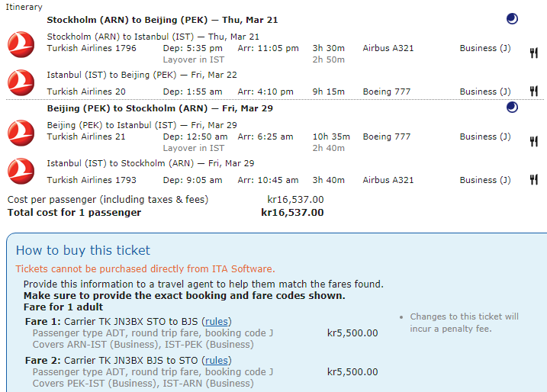Screen dimensions: 547x392
Task: Click overnight moon icon for Beijing to Stockholm
Action: 512,108
